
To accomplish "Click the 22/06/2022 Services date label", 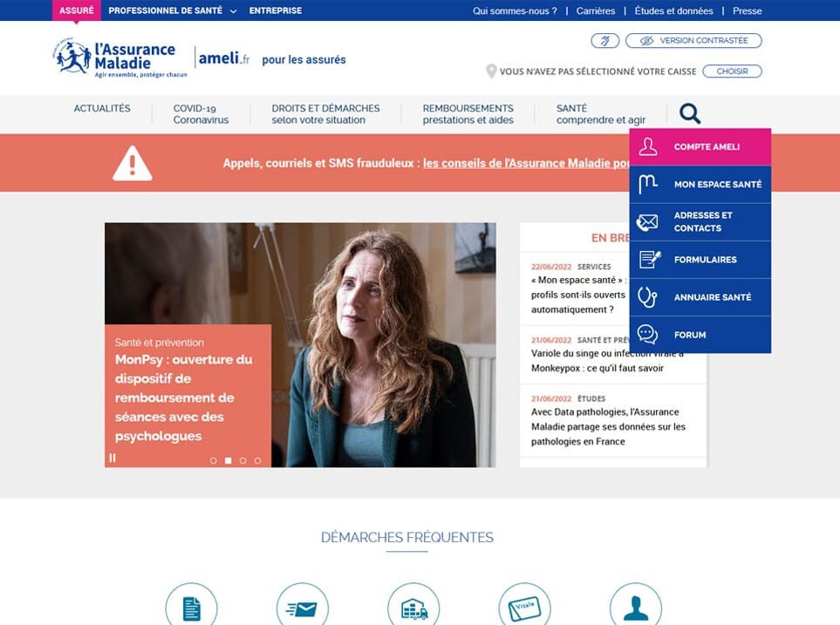I will tap(570, 266).
